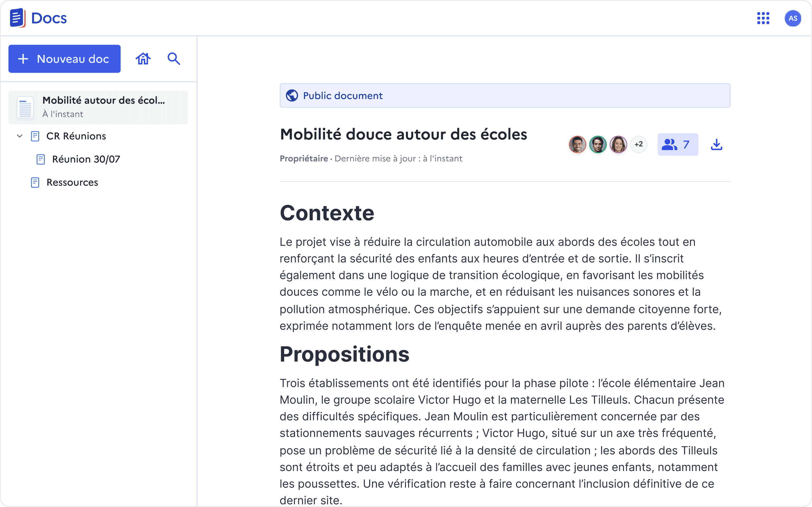Open search with the magnifier icon

[x=174, y=59]
